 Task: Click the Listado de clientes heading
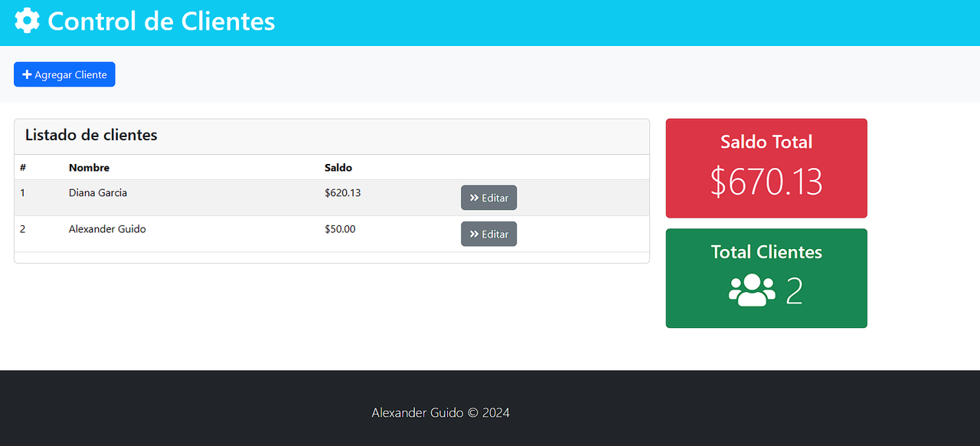pos(91,136)
